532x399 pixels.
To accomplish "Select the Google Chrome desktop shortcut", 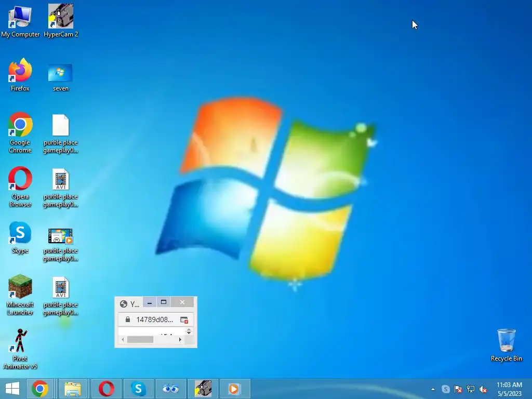I will click(20, 132).
